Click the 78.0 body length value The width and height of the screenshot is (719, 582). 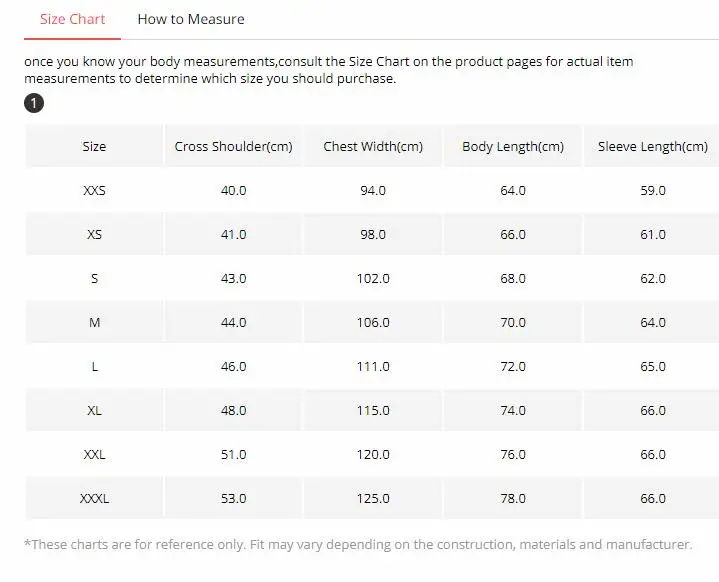click(x=513, y=499)
